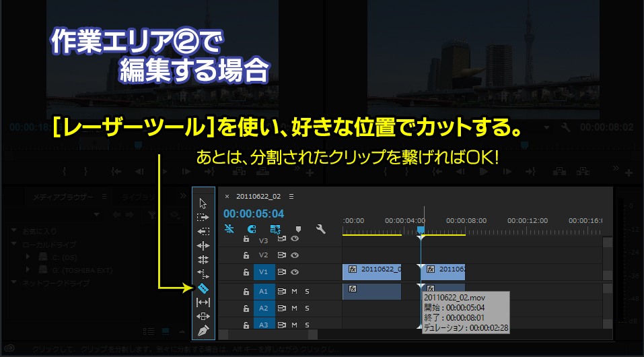Add a marker using timeline marker icon
Screen dimensions: 644x357
click(299, 229)
